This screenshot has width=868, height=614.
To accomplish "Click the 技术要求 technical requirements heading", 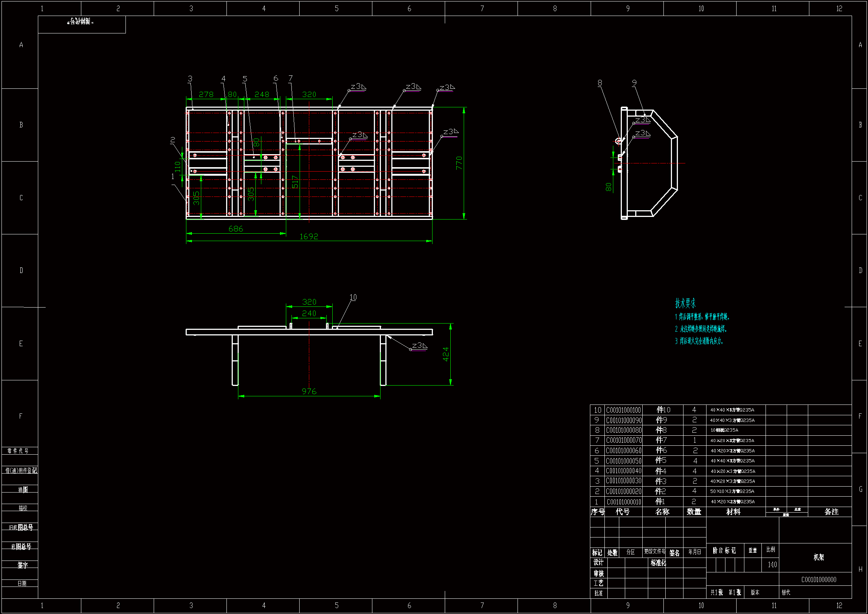I will pos(685,303).
